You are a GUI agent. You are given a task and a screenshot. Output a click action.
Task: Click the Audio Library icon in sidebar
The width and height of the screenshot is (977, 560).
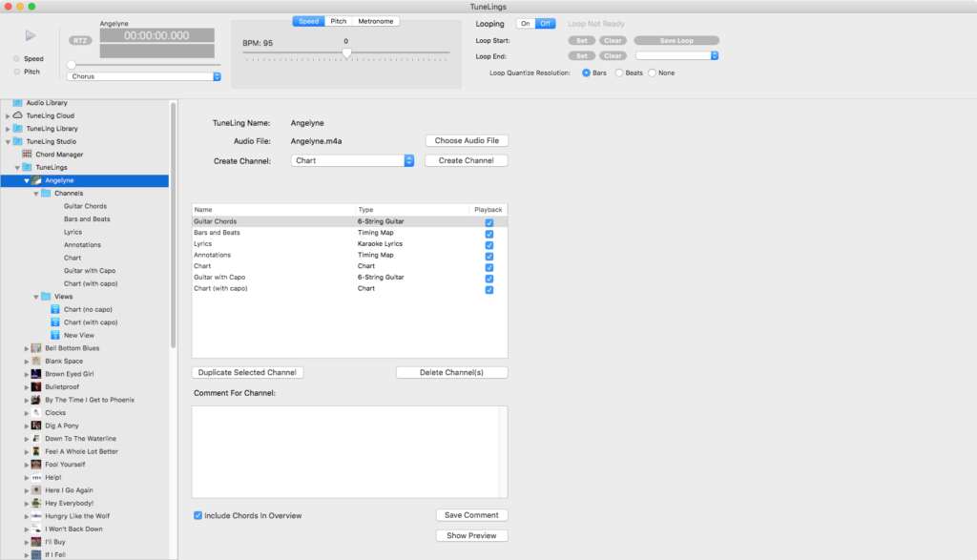click(x=17, y=103)
